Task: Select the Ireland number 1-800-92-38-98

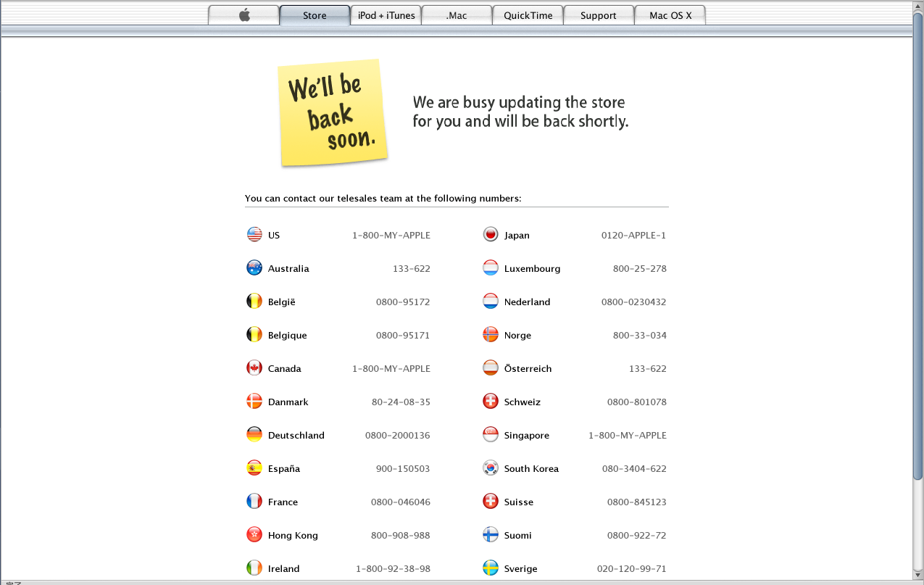Action: coord(394,569)
